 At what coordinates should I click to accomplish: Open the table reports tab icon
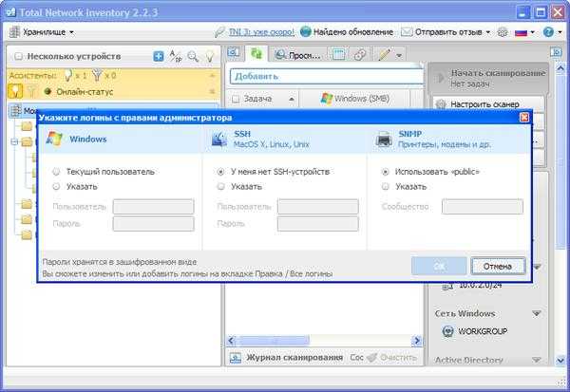pyautogui.click(x=338, y=54)
